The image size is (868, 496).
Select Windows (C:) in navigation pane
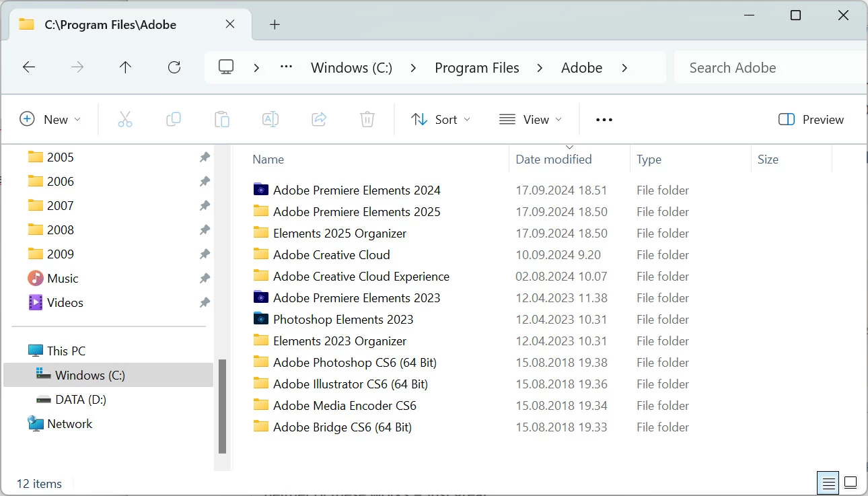[108, 375]
